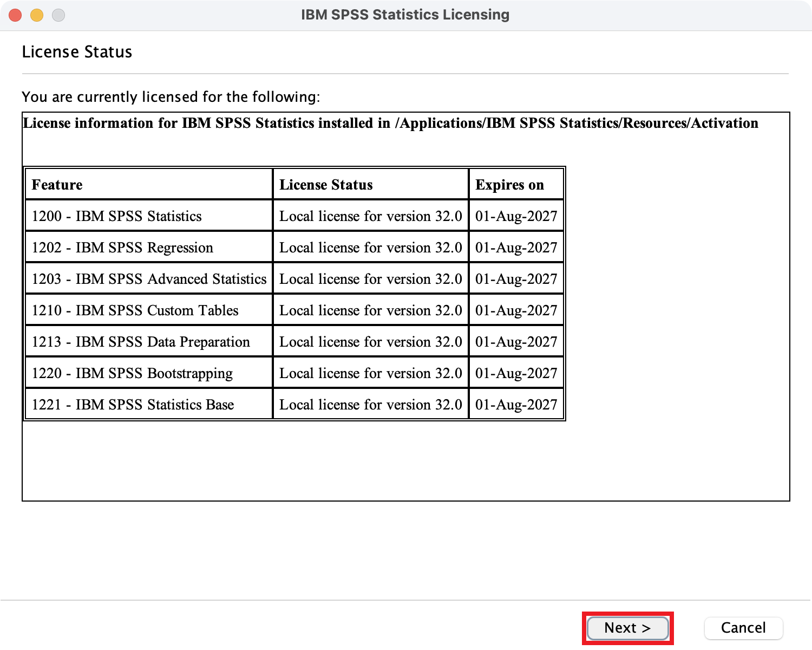This screenshot has width=812, height=650.
Task: Select the 'Expires on' column header
Action: (x=516, y=184)
